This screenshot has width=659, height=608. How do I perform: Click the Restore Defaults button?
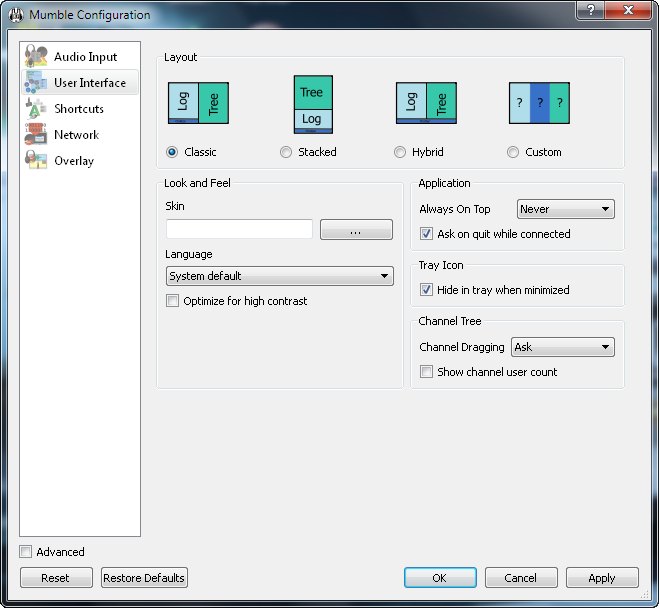click(144, 578)
